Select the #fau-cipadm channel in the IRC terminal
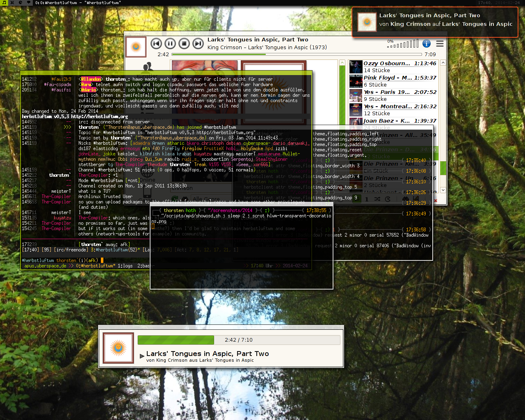The height and width of the screenshot is (420, 525). 58,84
